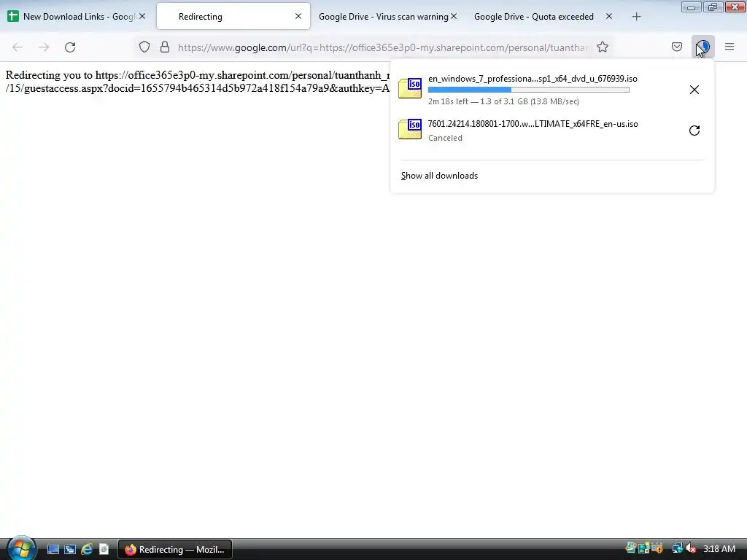Click Switch between windows quick launch icon
Viewport: 747px width, 560px height.
(70, 550)
